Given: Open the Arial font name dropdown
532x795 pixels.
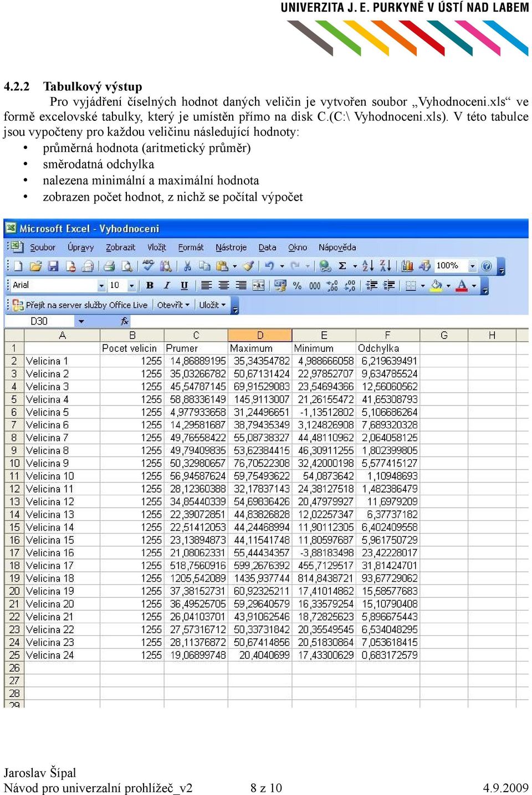Looking at the screenshot, I should [x=101, y=286].
